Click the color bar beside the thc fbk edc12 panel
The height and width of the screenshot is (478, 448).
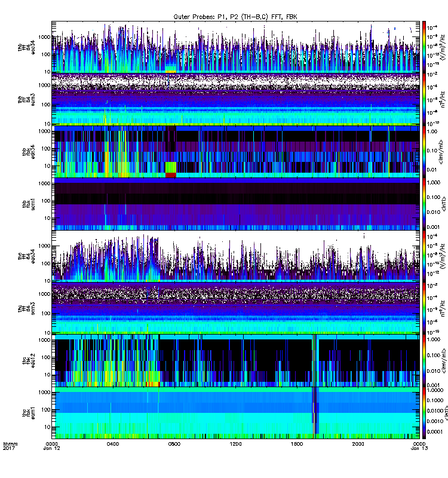click(x=424, y=360)
